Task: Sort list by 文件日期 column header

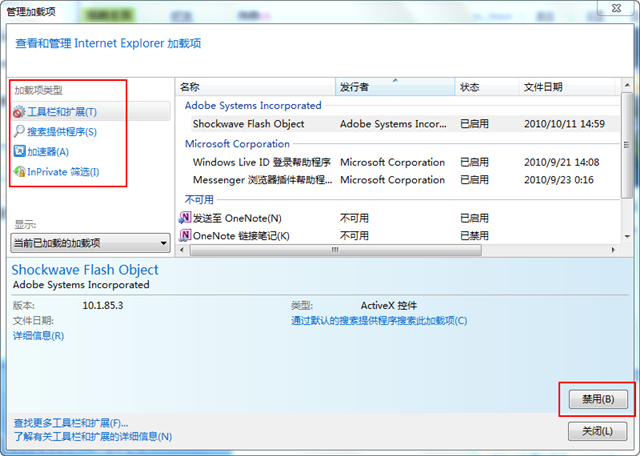Action: coord(567,87)
